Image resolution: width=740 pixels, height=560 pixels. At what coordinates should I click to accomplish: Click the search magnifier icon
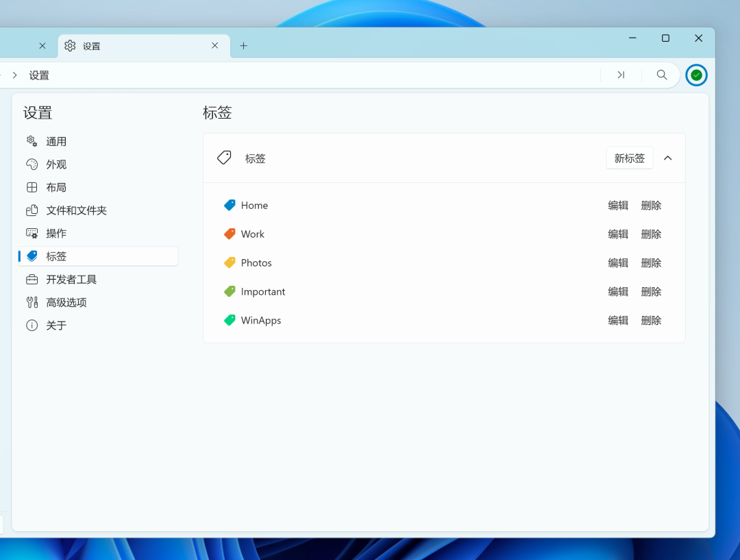click(x=662, y=75)
